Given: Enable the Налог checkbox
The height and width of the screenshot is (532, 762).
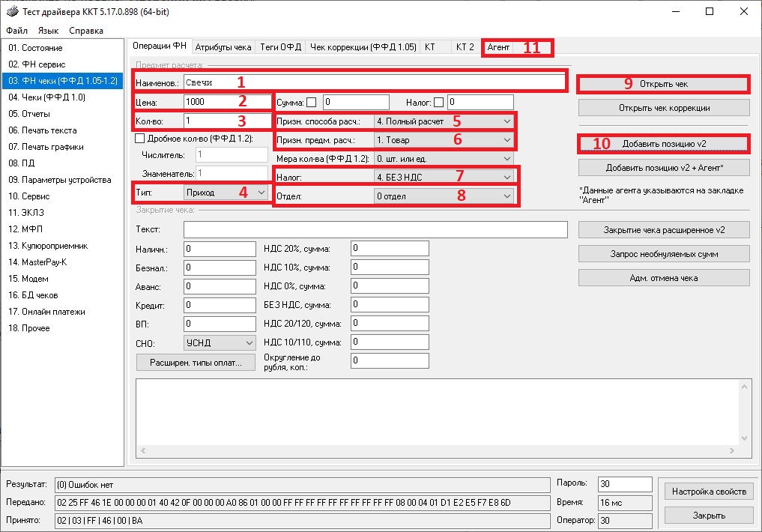Looking at the screenshot, I should point(439,102).
